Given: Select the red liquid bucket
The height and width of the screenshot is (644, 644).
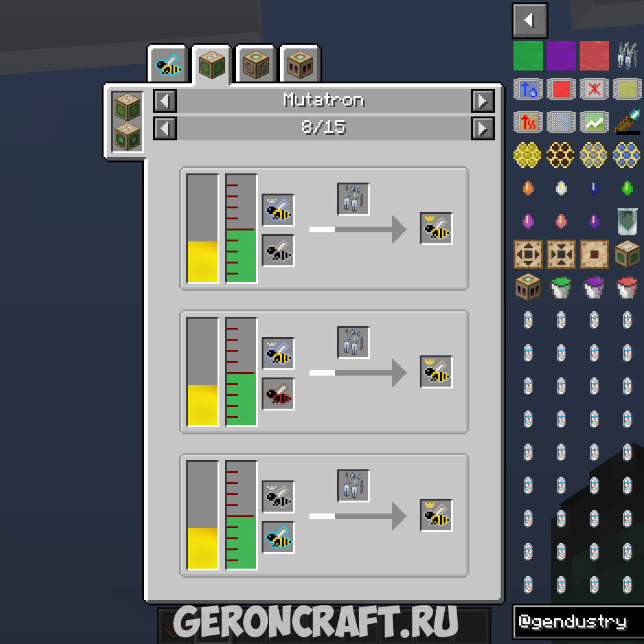Looking at the screenshot, I should coord(627,287).
